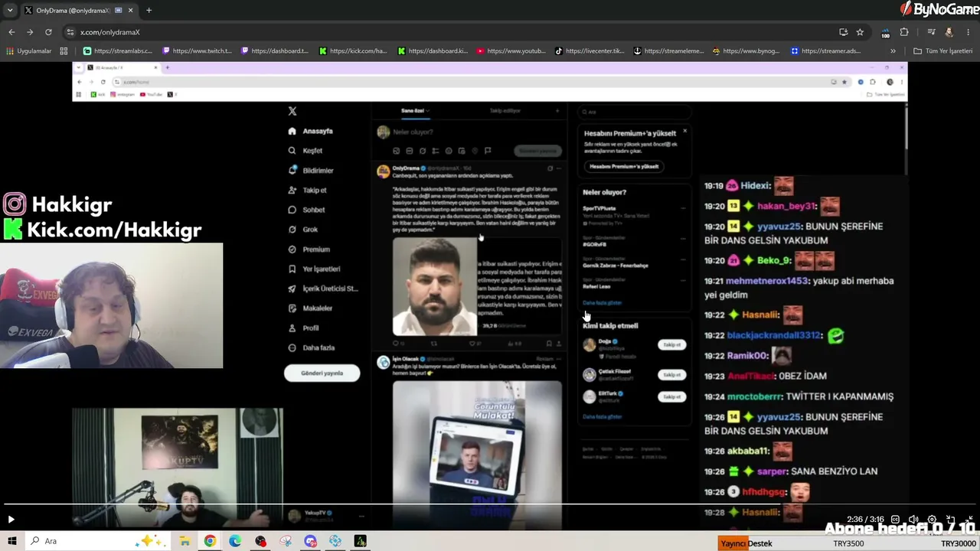Open Grok in the sidebar
This screenshot has width=980, height=551.
click(302, 230)
